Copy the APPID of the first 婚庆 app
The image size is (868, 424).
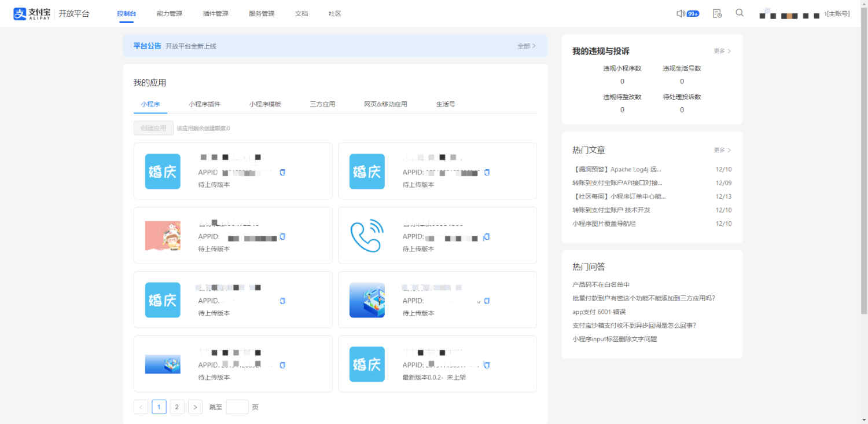[282, 172]
